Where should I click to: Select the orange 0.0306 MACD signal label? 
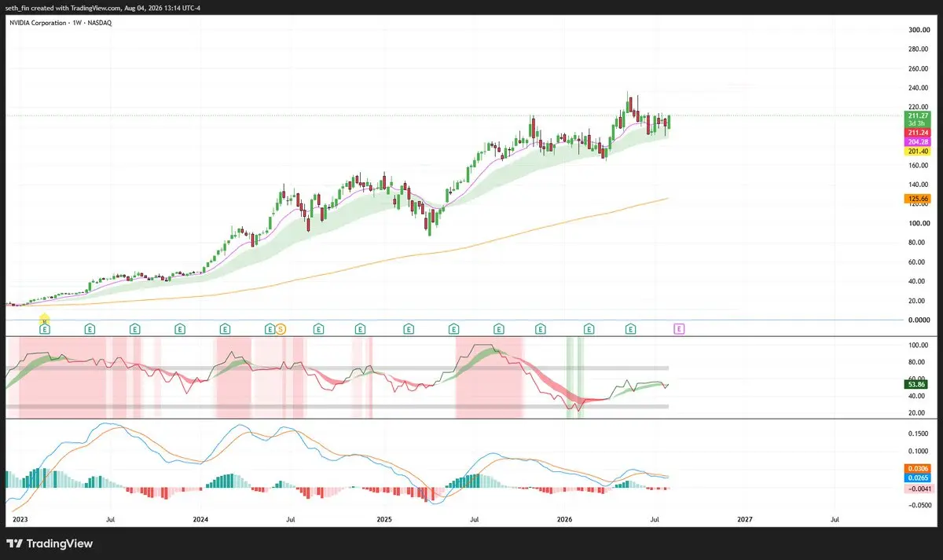pyautogui.click(x=917, y=468)
